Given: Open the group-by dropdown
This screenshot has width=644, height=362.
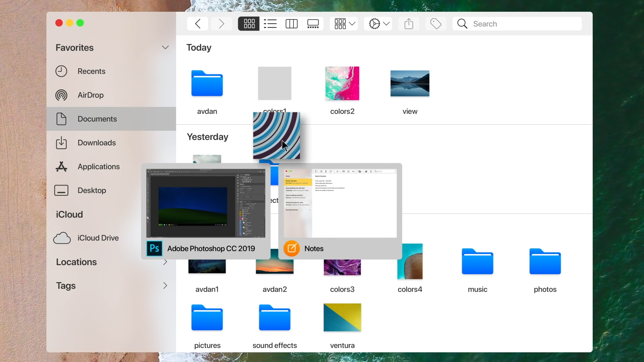Looking at the screenshot, I should click(344, 24).
